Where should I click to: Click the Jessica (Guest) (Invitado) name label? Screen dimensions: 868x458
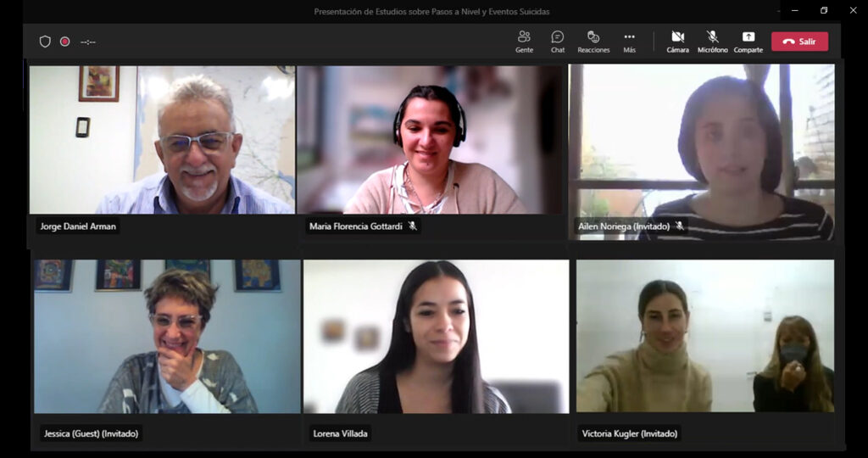(x=92, y=433)
